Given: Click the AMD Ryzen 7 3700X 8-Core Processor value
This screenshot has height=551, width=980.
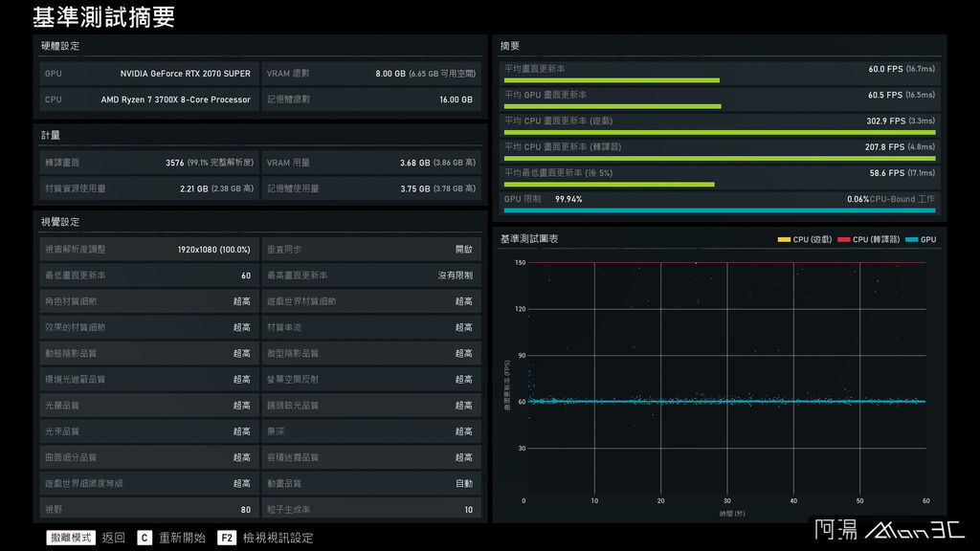Looking at the screenshot, I should pos(176,99).
